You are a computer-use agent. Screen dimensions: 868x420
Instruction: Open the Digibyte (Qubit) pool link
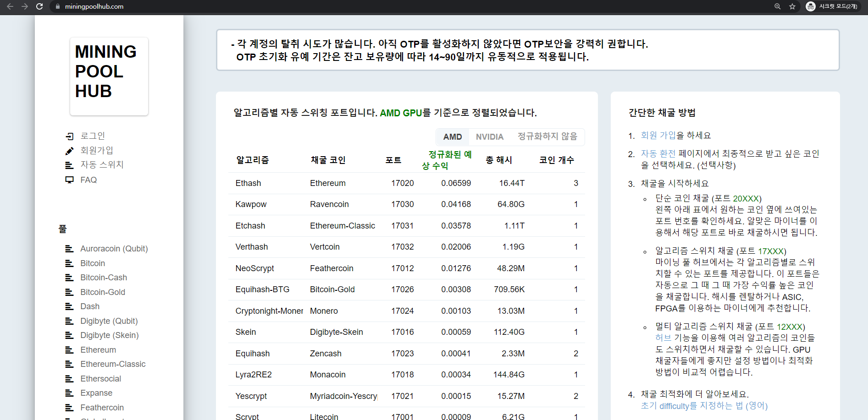[109, 321]
